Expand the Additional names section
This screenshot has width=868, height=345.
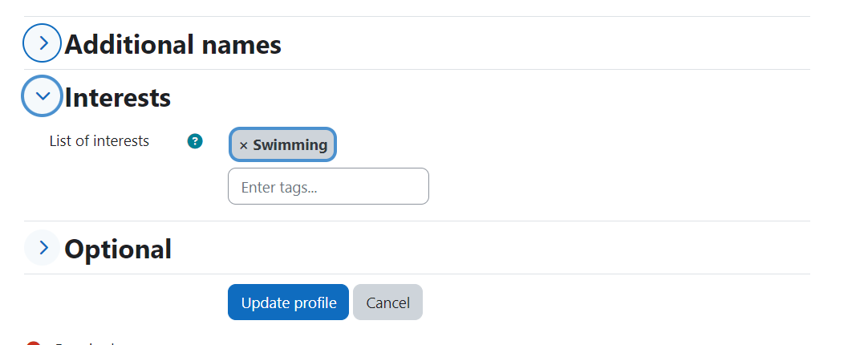(x=42, y=43)
